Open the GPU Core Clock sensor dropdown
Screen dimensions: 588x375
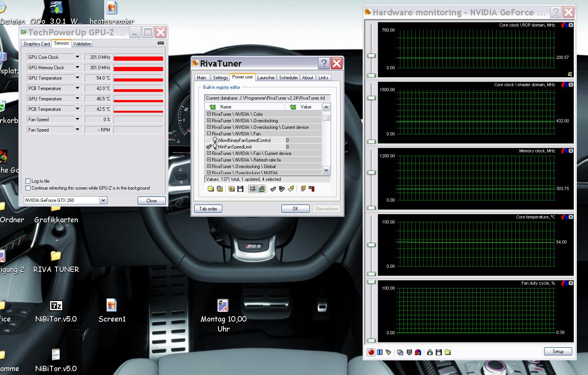point(77,57)
